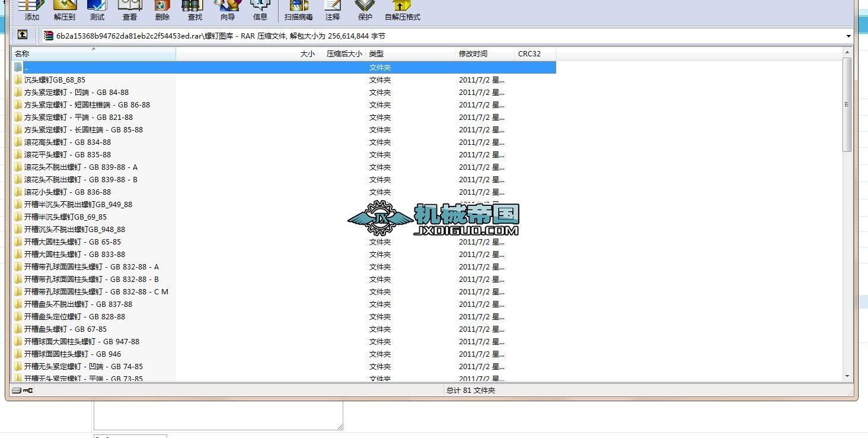The width and height of the screenshot is (868, 438).
Task: Open the 注释 (Comment) tool
Action: pyautogui.click(x=332, y=11)
